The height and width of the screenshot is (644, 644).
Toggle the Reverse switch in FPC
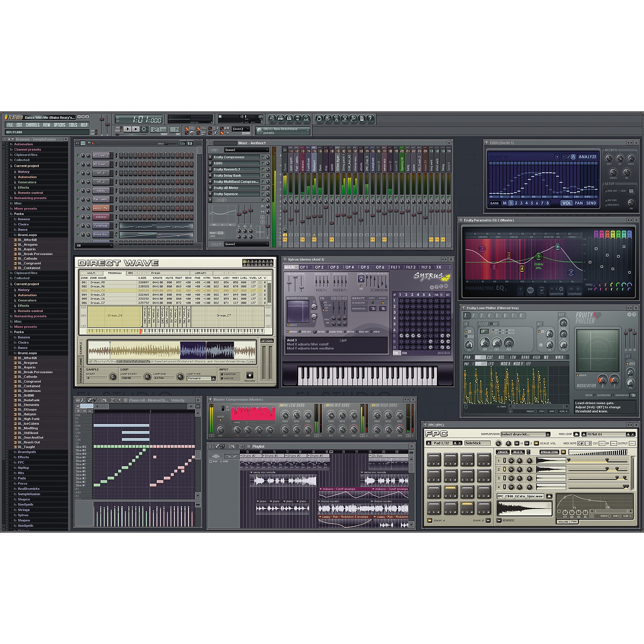pyautogui.click(x=499, y=520)
